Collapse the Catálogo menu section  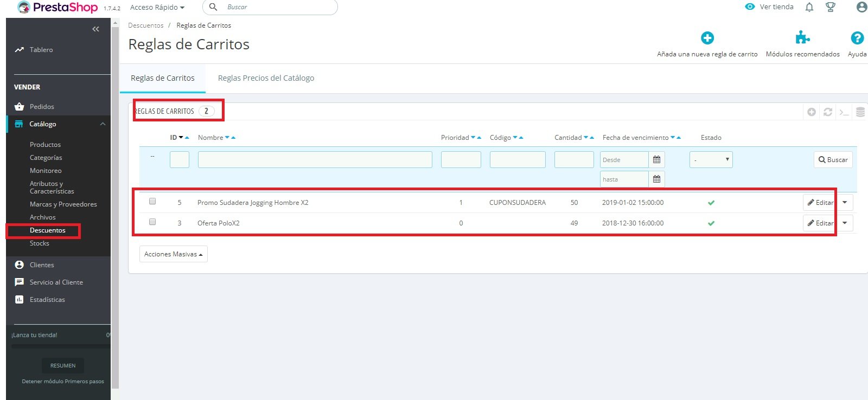click(x=103, y=124)
